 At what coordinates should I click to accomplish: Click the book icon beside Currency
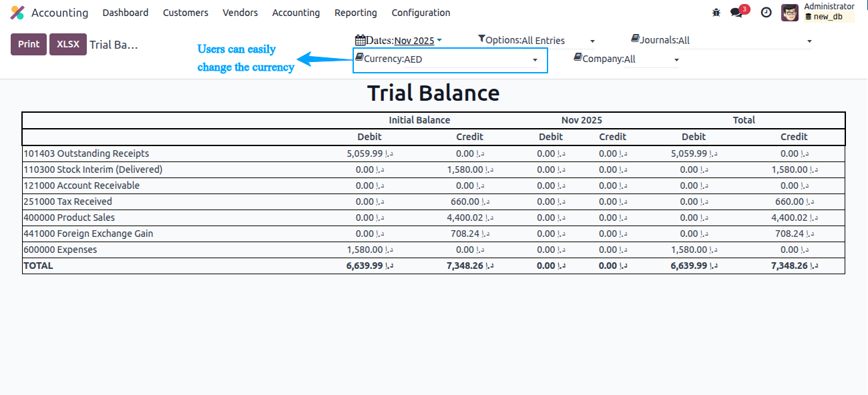[359, 57]
